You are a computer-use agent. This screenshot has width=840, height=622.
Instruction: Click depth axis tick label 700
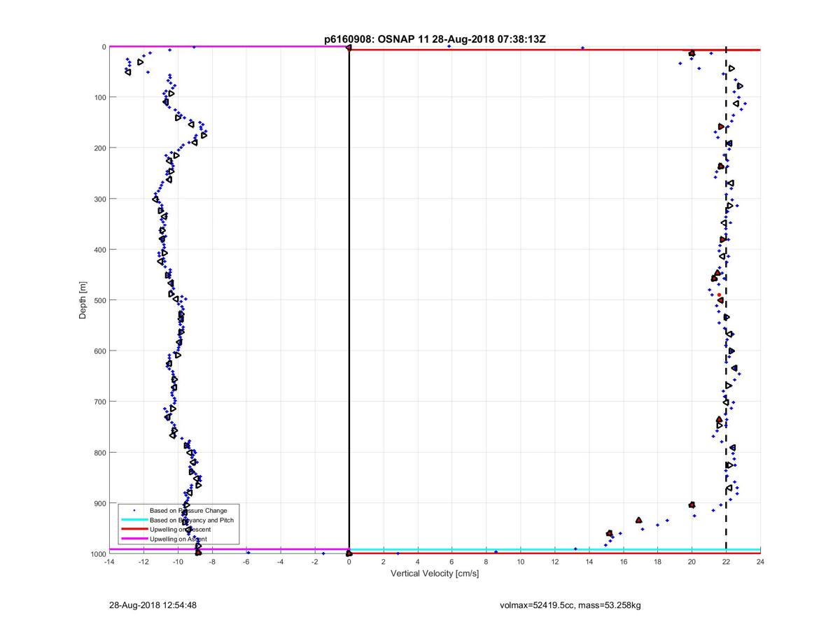point(99,402)
